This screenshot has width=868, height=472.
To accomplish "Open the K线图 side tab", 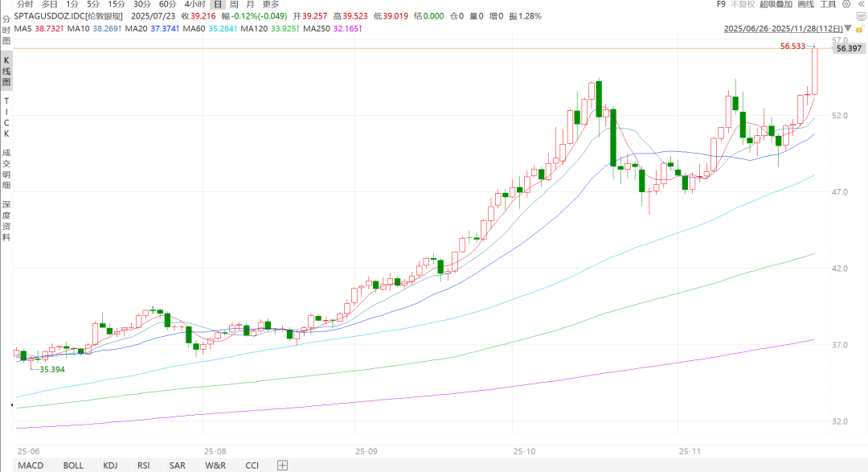I will point(6,71).
